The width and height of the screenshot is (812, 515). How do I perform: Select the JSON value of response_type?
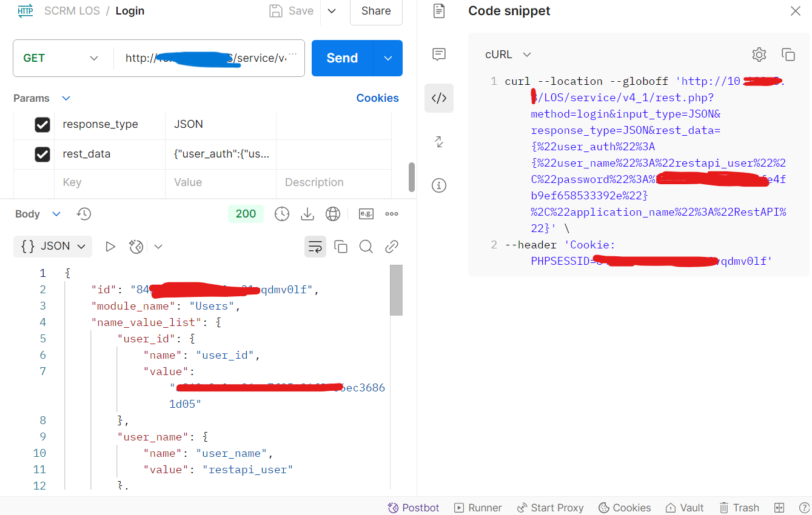click(x=221, y=124)
